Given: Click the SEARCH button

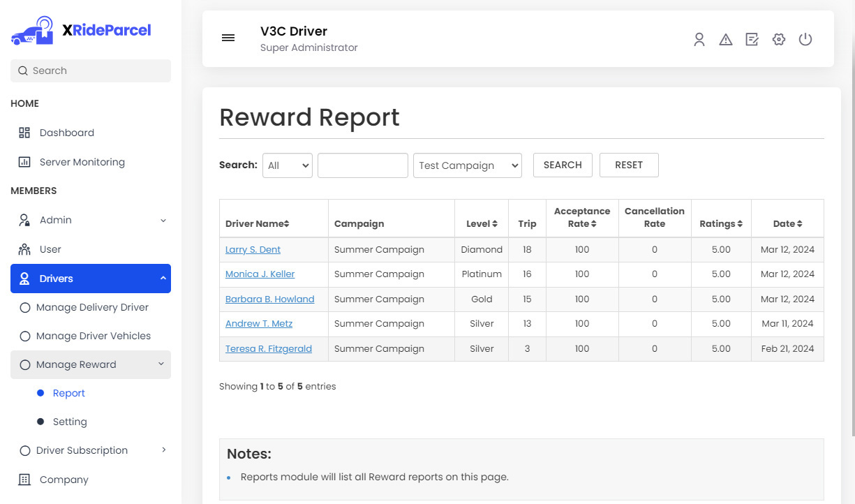Looking at the screenshot, I should (x=562, y=165).
